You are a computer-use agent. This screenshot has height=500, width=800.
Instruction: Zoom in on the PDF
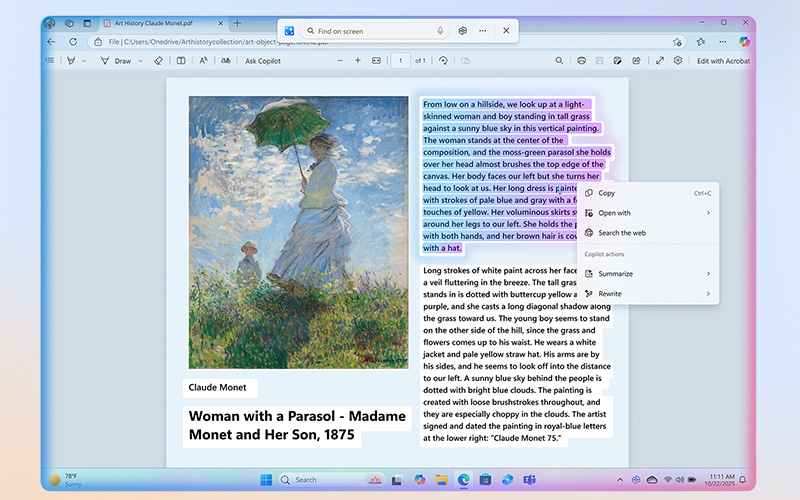[x=358, y=61]
